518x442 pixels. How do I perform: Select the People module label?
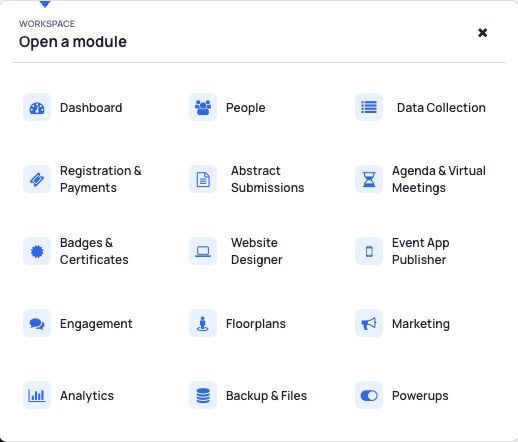click(246, 108)
